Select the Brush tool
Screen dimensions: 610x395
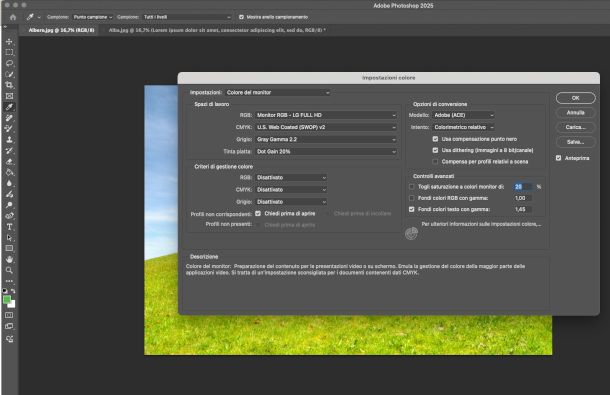click(9, 128)
